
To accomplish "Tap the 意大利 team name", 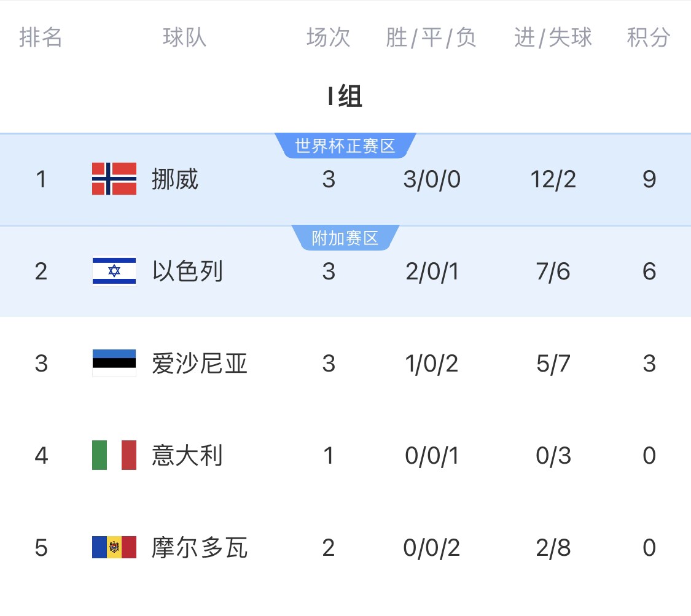I will click(x=187, y=456).
